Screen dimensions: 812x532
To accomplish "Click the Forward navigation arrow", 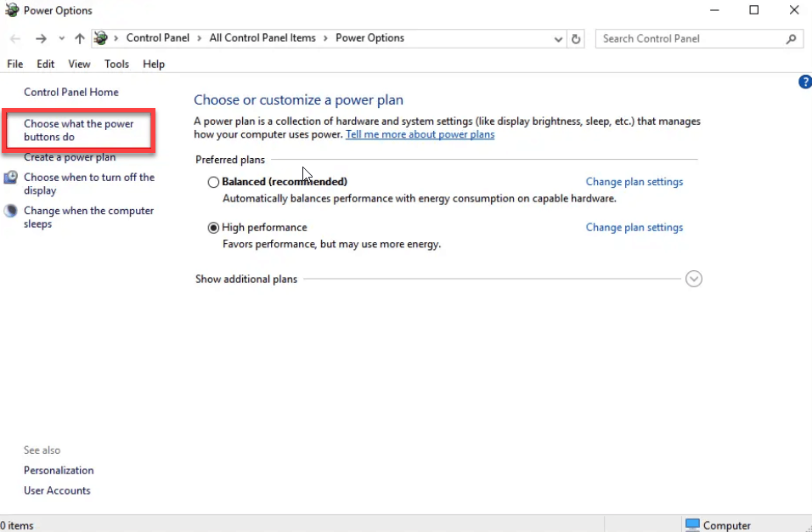I will pyautogui.click(x=41, y=38).
